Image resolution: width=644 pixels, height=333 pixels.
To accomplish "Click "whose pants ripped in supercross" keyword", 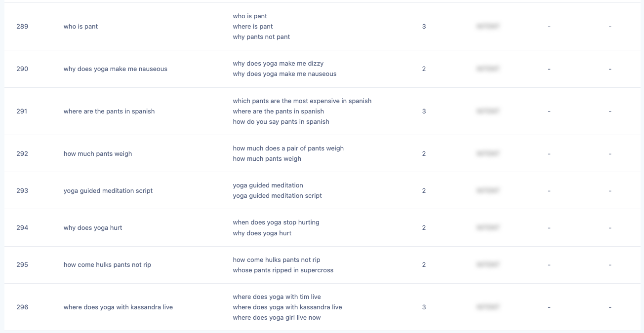I will tap(283, 270).
